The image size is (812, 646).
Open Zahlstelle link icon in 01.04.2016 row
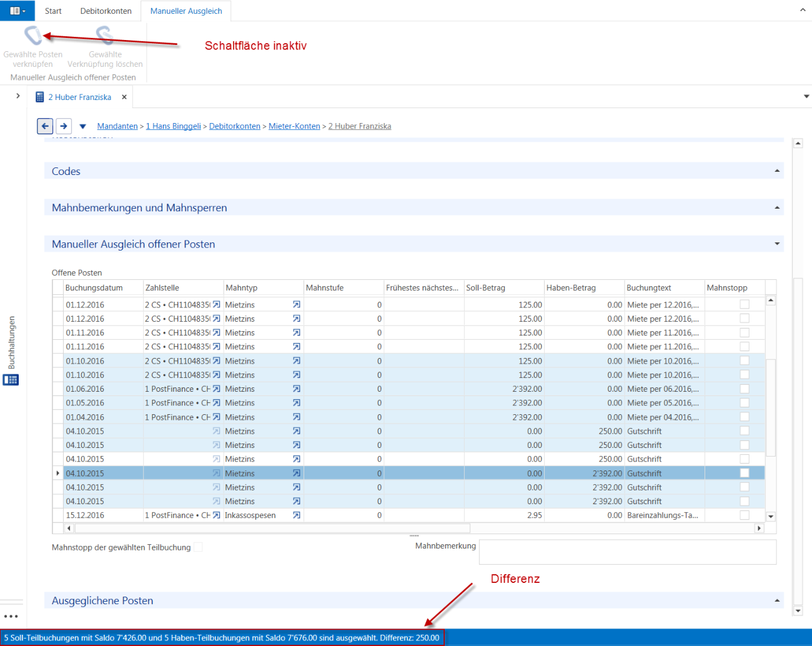pos(216,417)
